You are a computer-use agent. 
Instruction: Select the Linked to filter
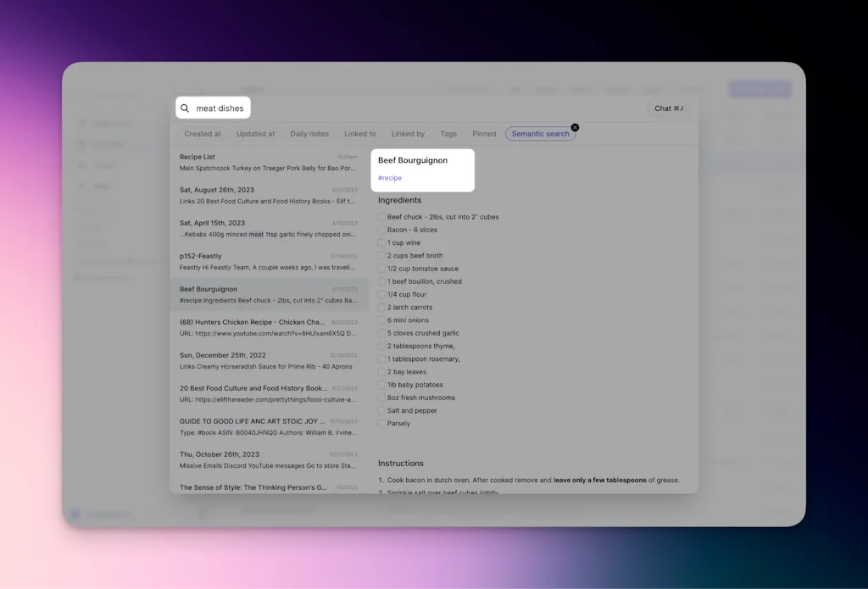click(x=359, y=133)
